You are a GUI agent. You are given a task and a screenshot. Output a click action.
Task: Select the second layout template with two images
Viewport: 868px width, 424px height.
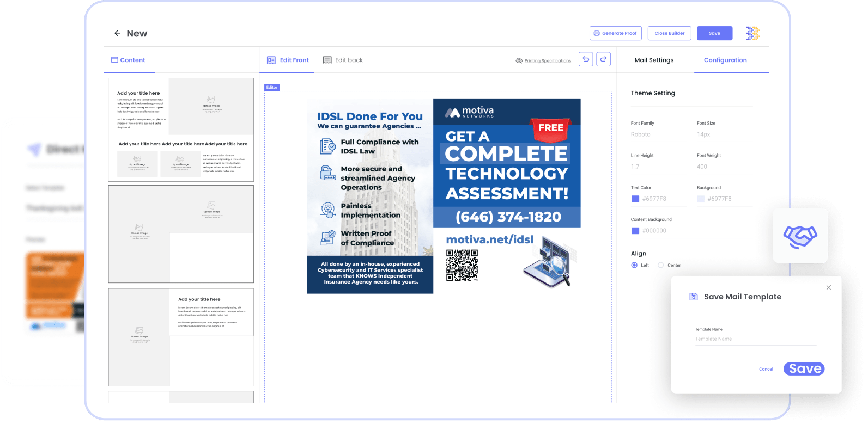pos(181,234)
